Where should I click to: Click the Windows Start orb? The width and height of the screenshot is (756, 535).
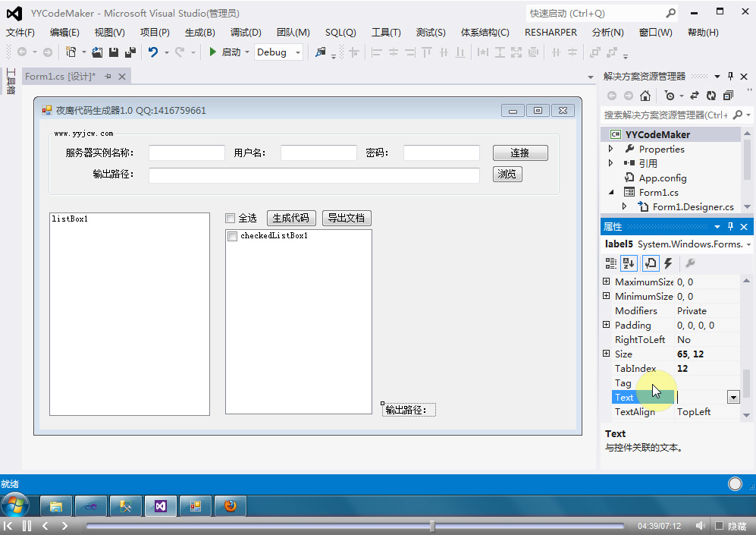pyautogui.click(x=15, y=505)
